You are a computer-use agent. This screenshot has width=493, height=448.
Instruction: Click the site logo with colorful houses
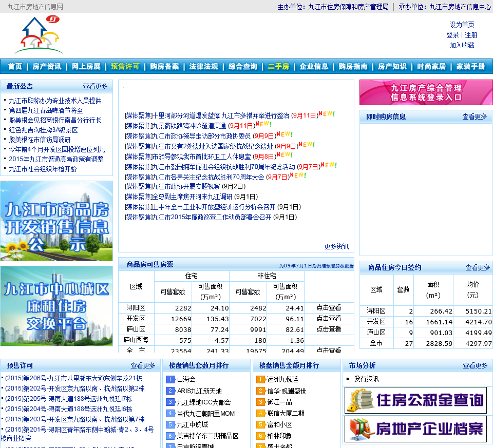tap(39, 35)
